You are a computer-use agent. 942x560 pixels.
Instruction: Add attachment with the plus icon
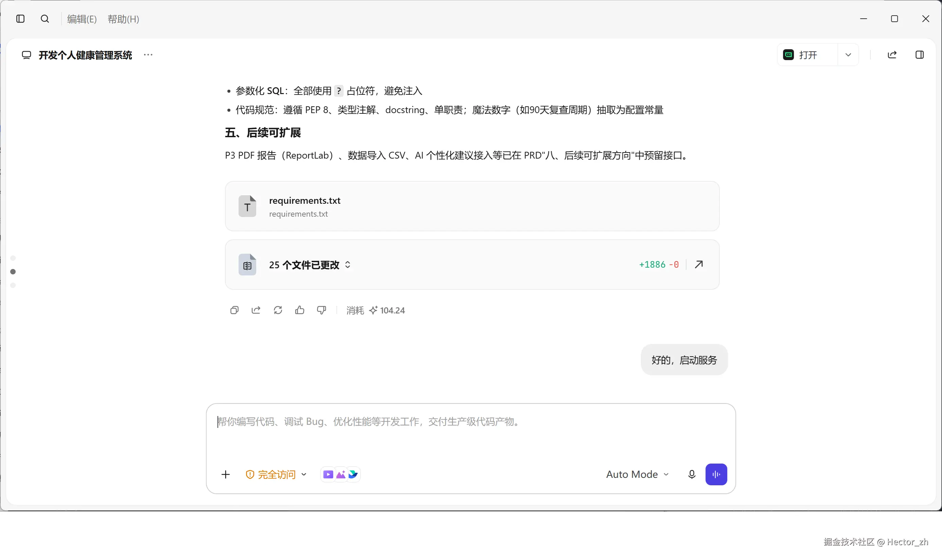[x=225, y=475]
